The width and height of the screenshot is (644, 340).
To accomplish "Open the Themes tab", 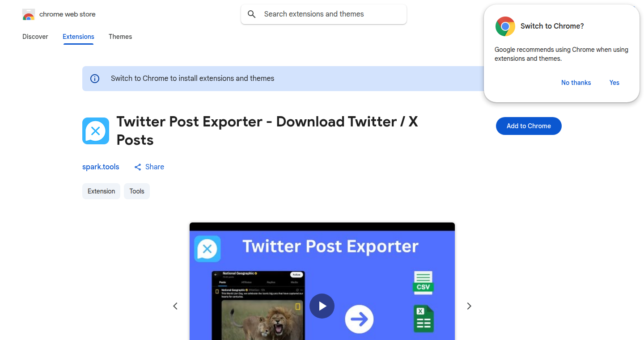I will 120,37.
